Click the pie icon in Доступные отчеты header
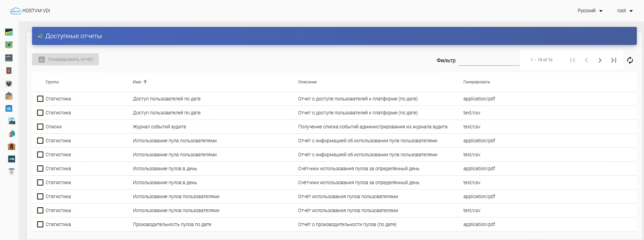Viewport: 644px width, 240px height. 40,36
